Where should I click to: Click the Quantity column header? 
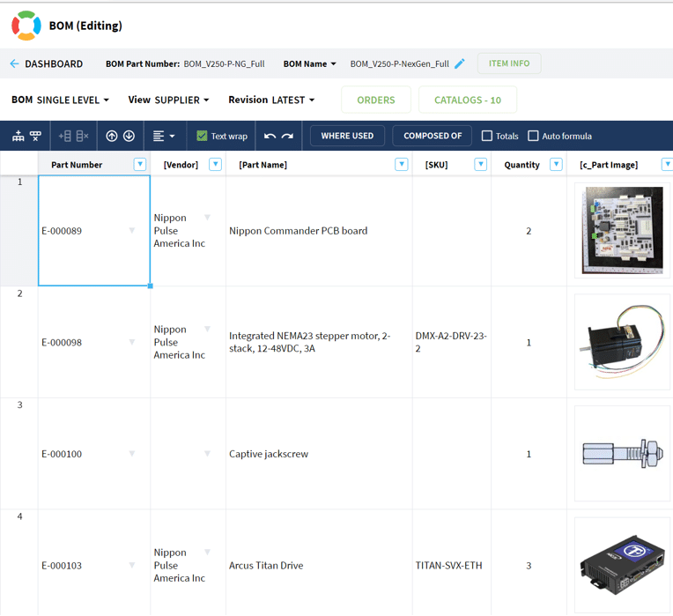pos(521,165)
